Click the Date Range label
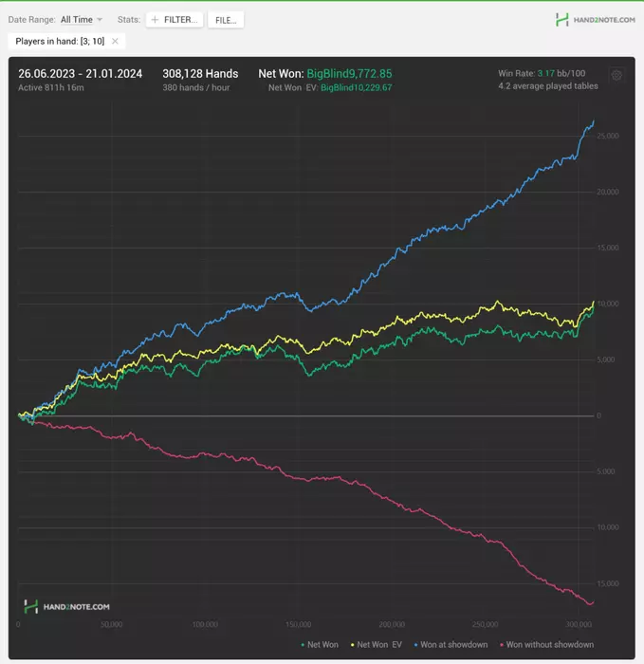 click(31, 20)
